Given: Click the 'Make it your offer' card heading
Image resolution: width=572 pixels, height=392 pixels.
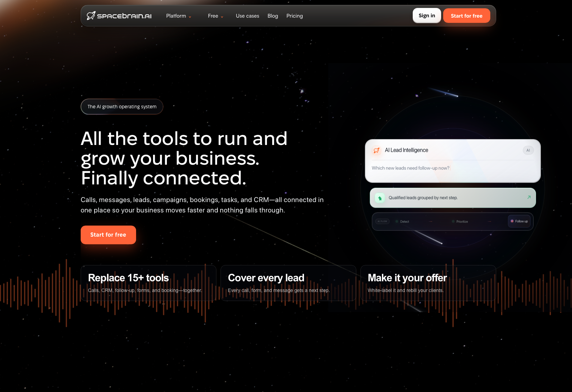Looking at the screenshot, I should (x=407, y=278).
